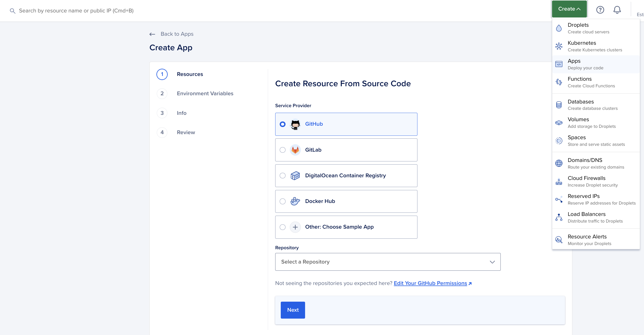Select DigitalOcean Container Registry option
The image size is (644, 335).
(282, 175)
